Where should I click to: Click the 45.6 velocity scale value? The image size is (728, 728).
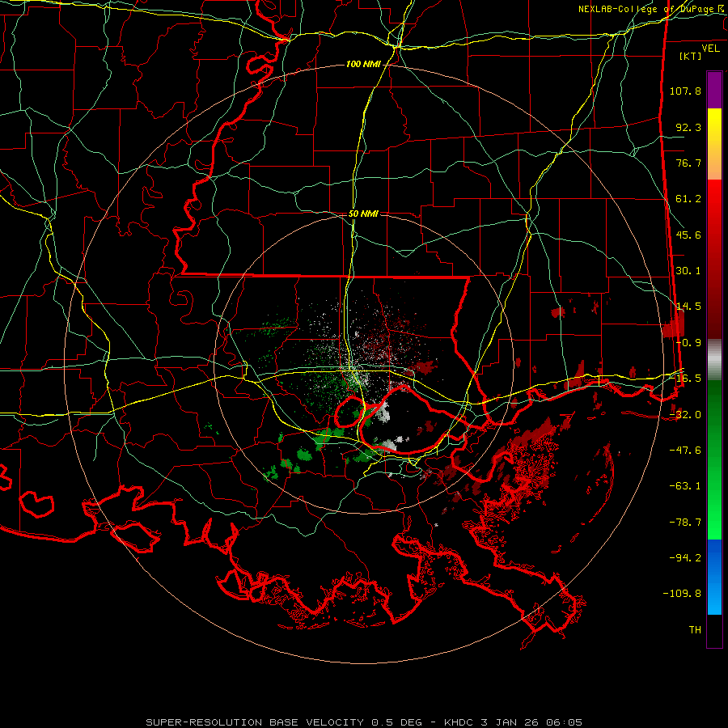(688, 235)
